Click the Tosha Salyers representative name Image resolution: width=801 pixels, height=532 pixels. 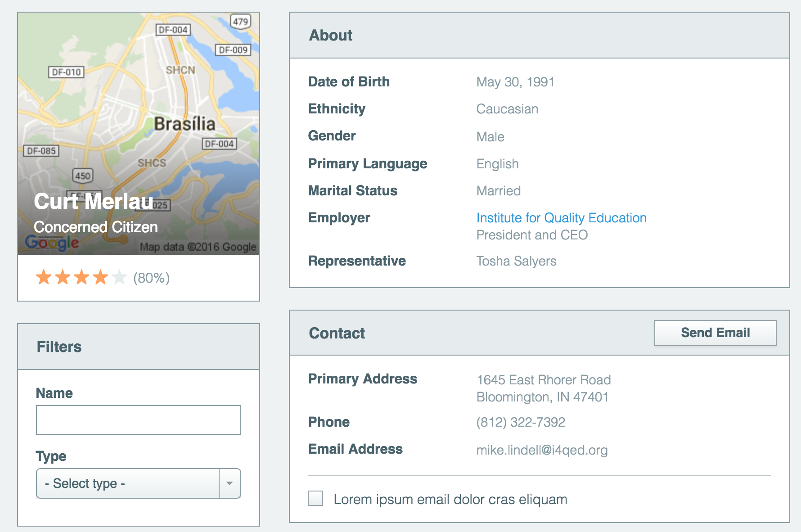click(x=516, y=261)
